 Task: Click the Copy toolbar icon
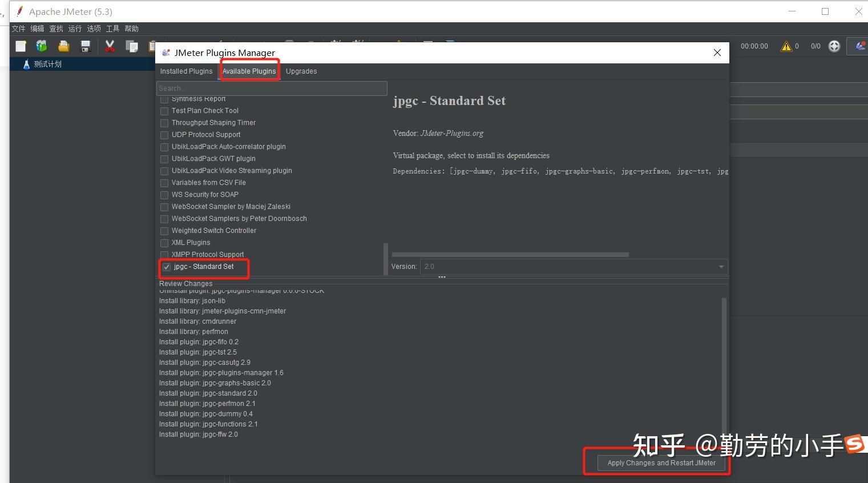132,46
